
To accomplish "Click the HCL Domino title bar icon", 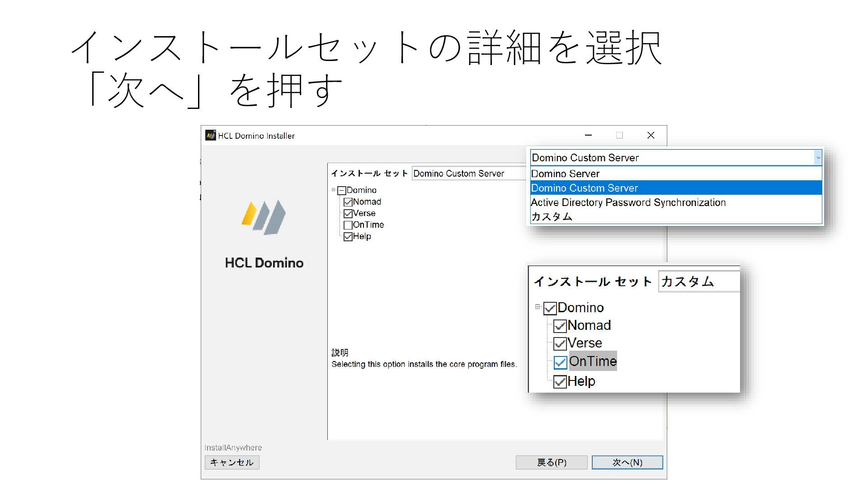I will click(210, 136).
